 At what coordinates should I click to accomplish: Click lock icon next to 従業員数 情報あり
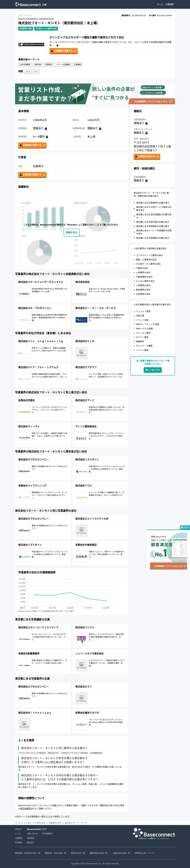(46, 129)
